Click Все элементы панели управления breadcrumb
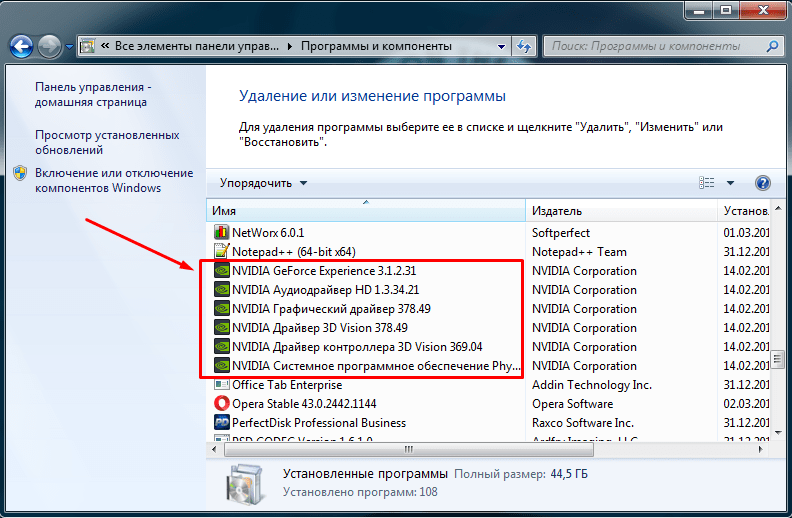792x518 pixels. click(x=196, y=46)
